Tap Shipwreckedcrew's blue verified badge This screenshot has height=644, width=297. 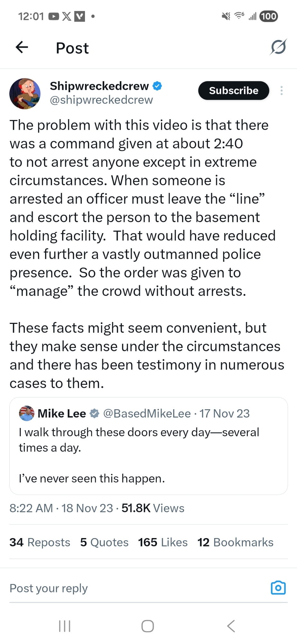coord(157,86)
